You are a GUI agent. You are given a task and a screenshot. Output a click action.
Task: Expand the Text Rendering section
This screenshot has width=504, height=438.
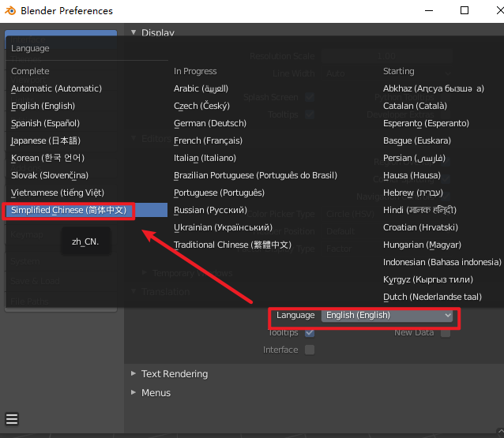(174, 374)
